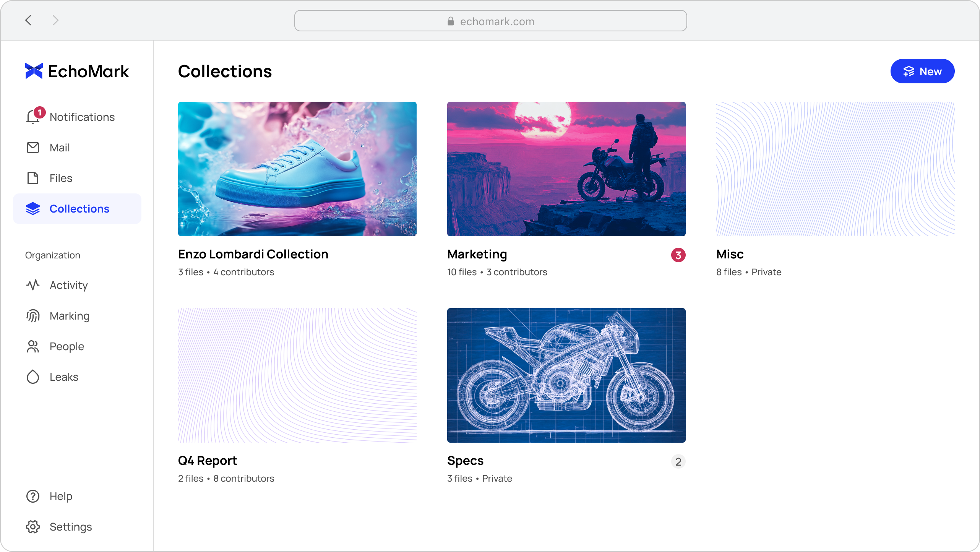Click '8 files • Private' text
The image size is (980, 552).
[749, 272]
